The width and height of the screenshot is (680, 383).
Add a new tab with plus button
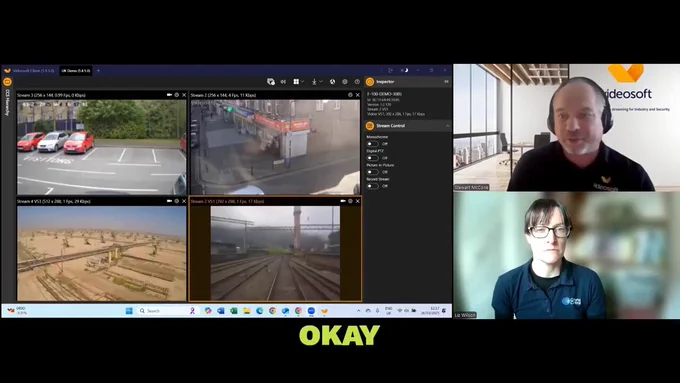(x=98, y=71)
